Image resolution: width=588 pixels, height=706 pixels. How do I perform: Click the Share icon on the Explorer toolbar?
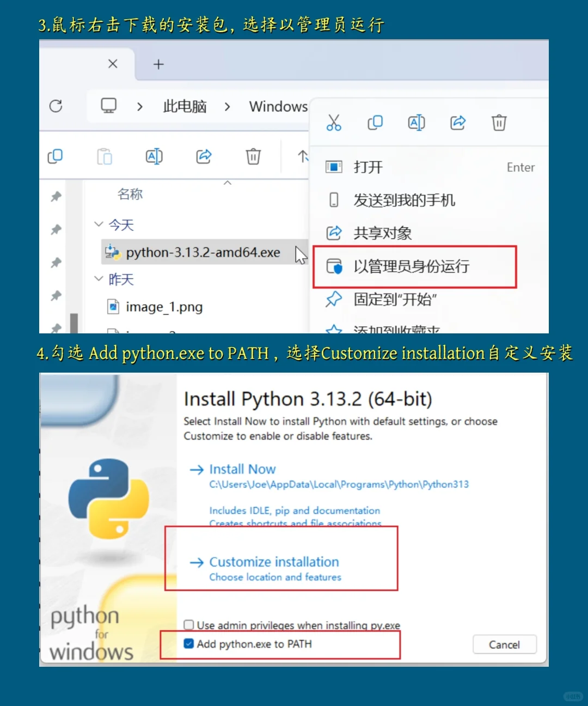(204, 156)
